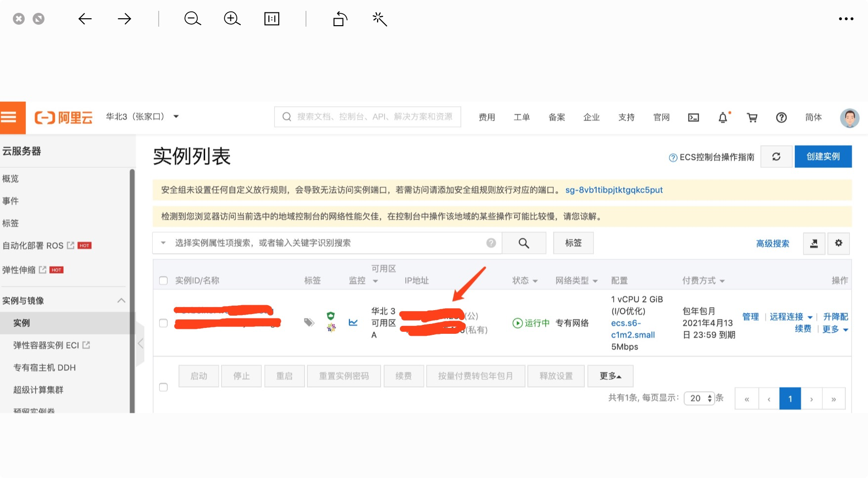Image resolution: width=868 pixels, height=478 pixels.
Task: Tick the select-all checkbox in table header
Action: pos(164,280)
